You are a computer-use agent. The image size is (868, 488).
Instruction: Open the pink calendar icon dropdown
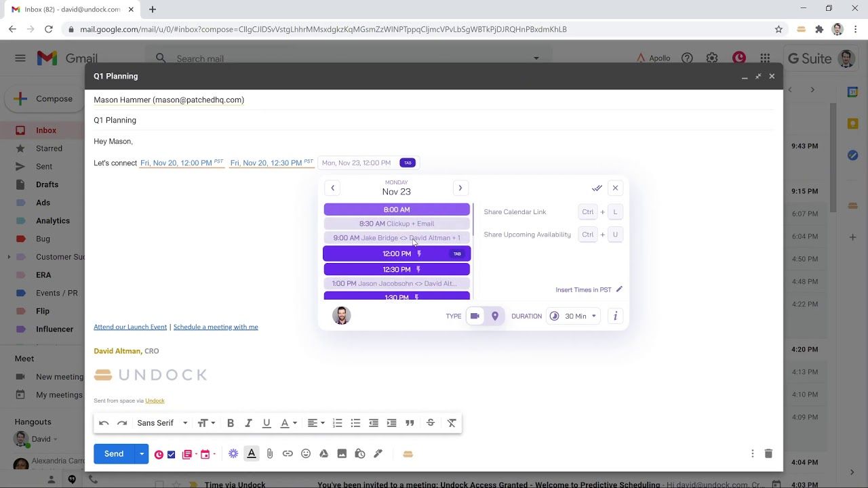click(x=208, y=454)
